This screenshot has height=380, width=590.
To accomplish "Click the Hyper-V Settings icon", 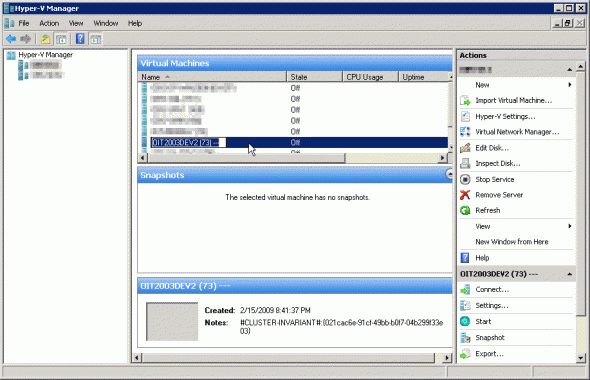I will 465,116.
